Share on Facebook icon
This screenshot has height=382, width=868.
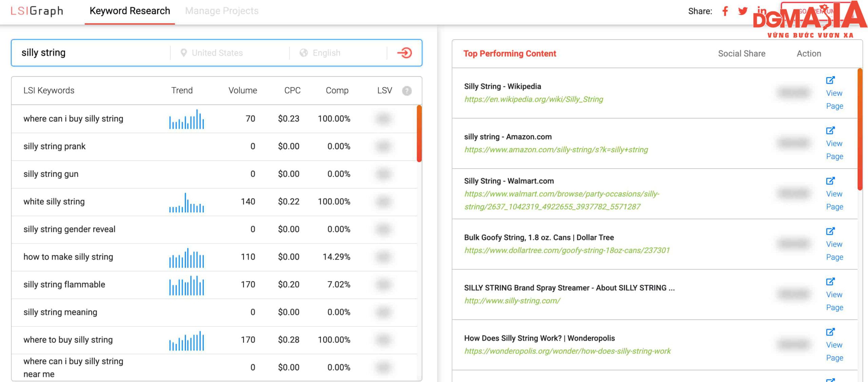[x=725, y=11]
